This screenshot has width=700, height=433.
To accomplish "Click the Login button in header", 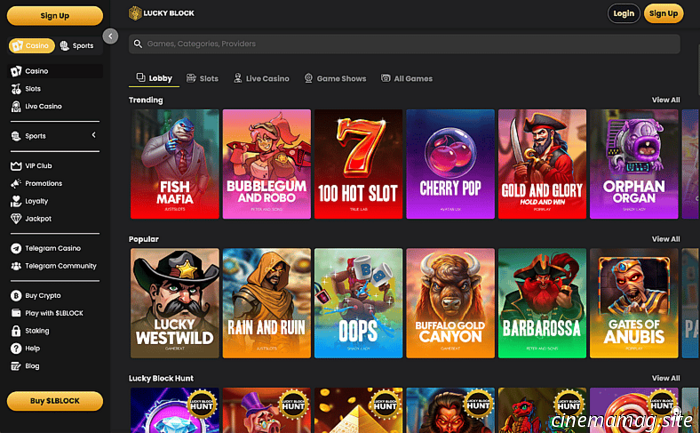I will click(x=623, y=13).
